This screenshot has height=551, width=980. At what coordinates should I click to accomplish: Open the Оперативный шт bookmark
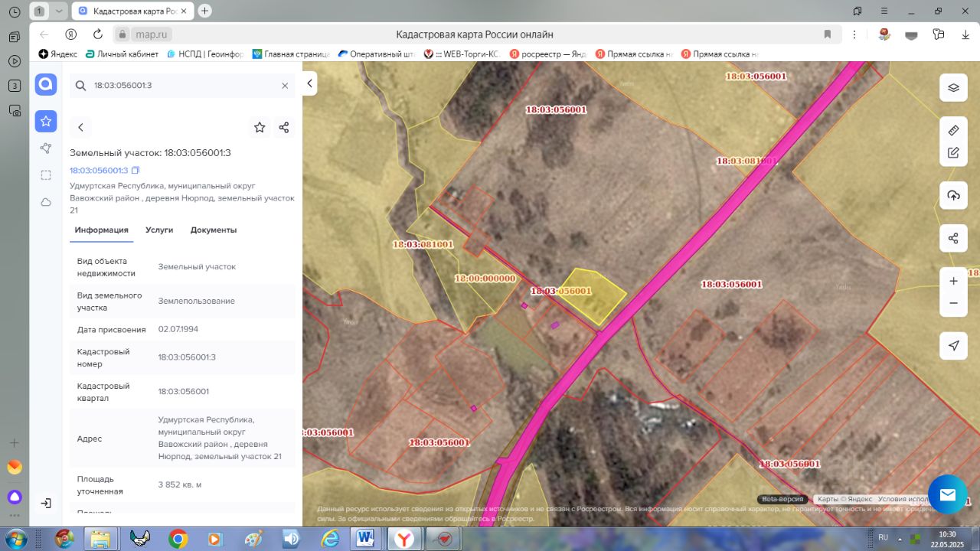click(376, 54)
